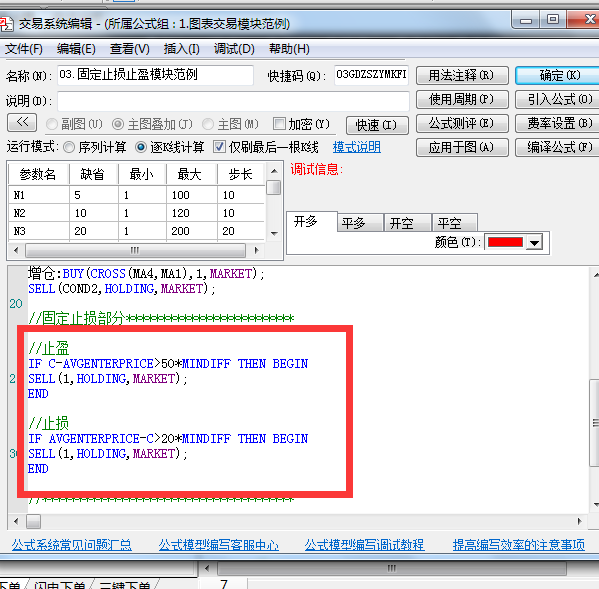Select the 副图(U) radio button

pyautogui.click(x=52, y=124)
